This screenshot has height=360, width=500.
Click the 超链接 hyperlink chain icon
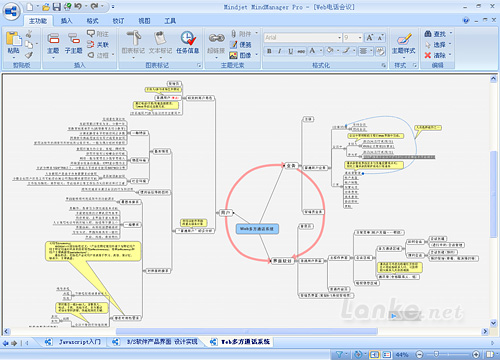(216, 38)
